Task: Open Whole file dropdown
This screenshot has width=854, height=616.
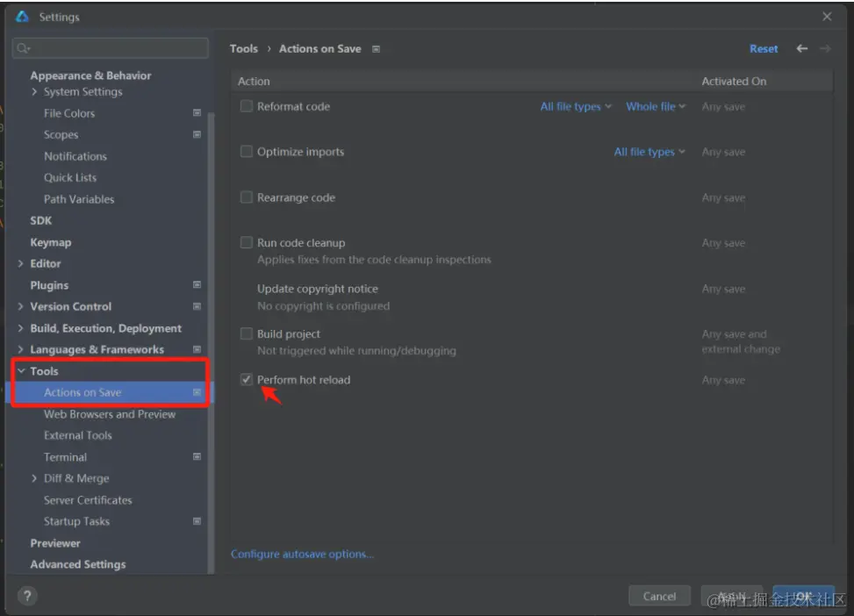Action: [656, 107]
